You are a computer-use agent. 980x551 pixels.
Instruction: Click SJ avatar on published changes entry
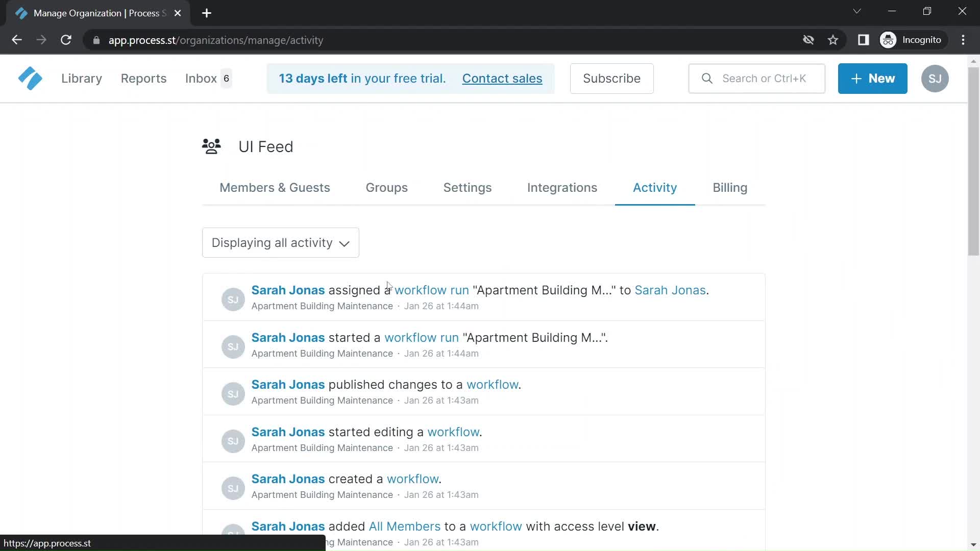pyautogui.click(x=233, y=394)
